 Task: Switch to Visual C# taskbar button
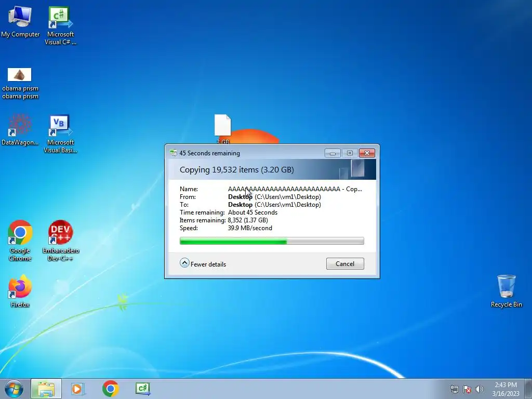point(143,389)
